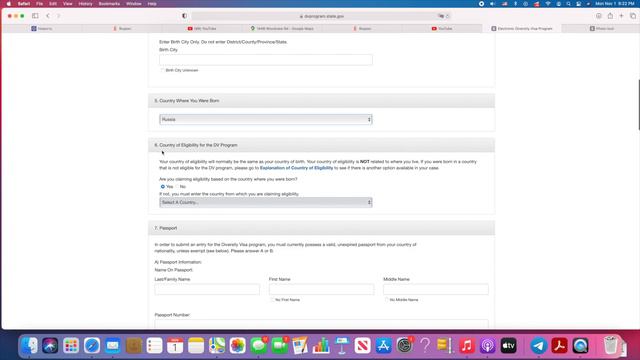
Task: Open Music app in the Dock
Action: (x=467, y=346)
